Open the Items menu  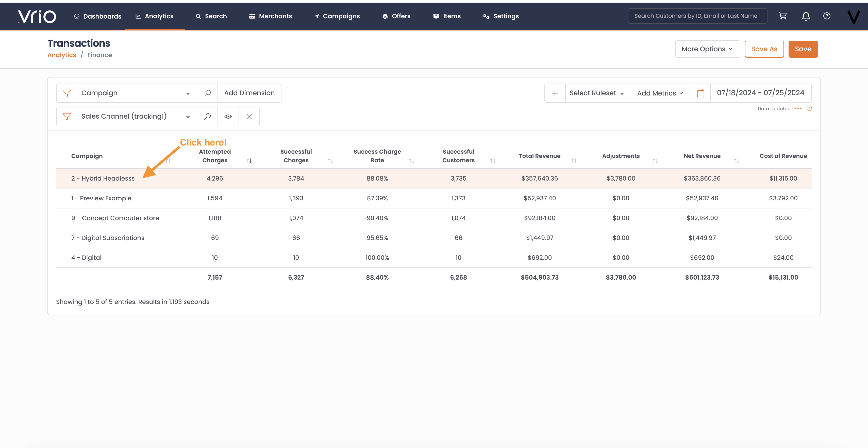coord(447,16)
